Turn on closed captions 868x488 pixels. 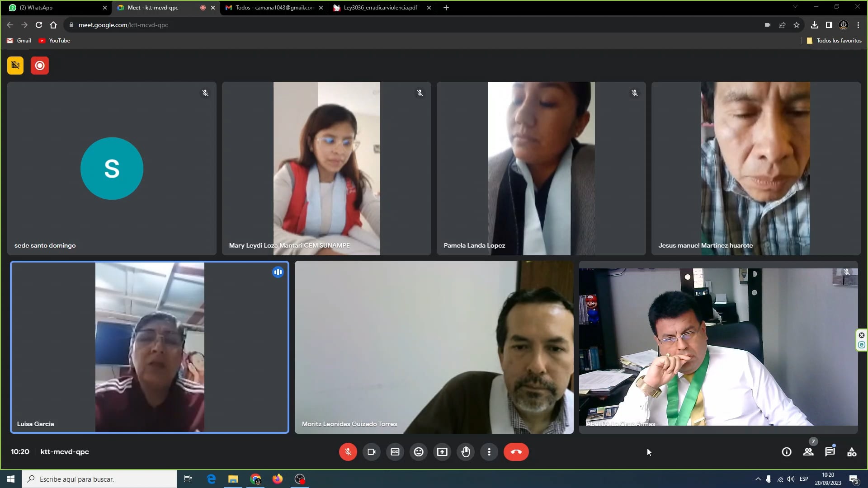coord(395,452)
